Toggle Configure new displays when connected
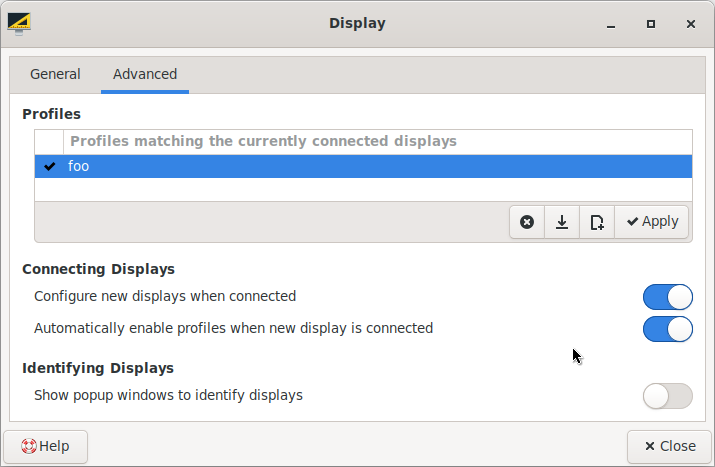This screenshot has width=715, height=467. coord(668,297)
